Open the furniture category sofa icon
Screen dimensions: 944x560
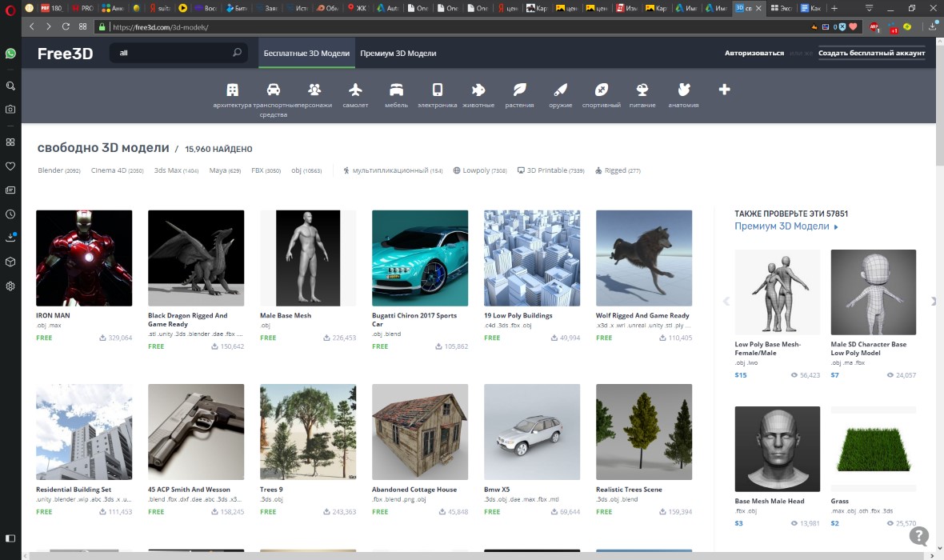tap(396, 90)
